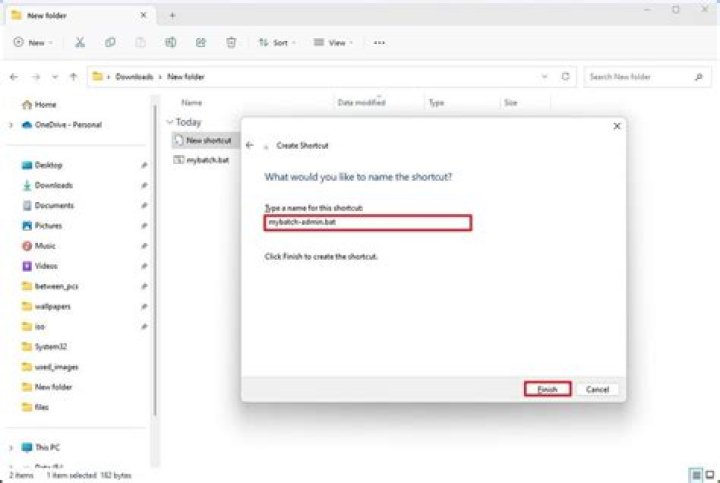Open System32 folder in navigation pane
The width and height of the screenshot is (720, 483).
point(44,347)
